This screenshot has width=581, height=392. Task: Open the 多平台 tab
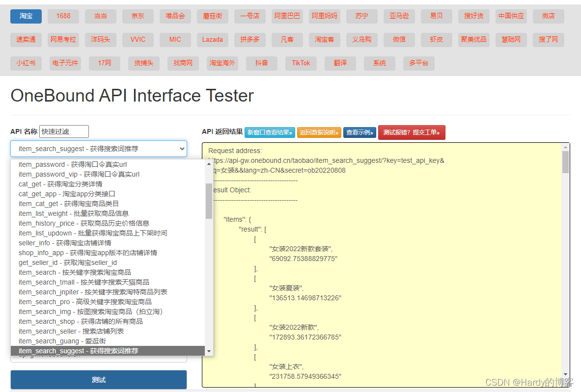coord(419,63)
